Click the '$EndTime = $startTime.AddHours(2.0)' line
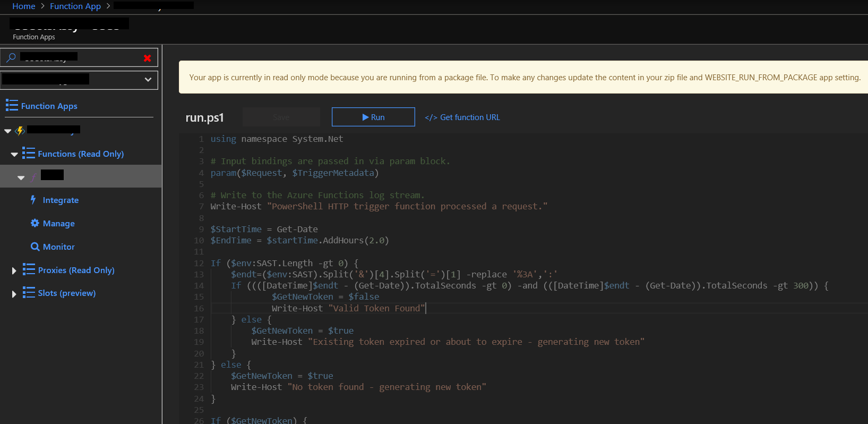This screenshot has width=868, height=424. coord(299,241)
